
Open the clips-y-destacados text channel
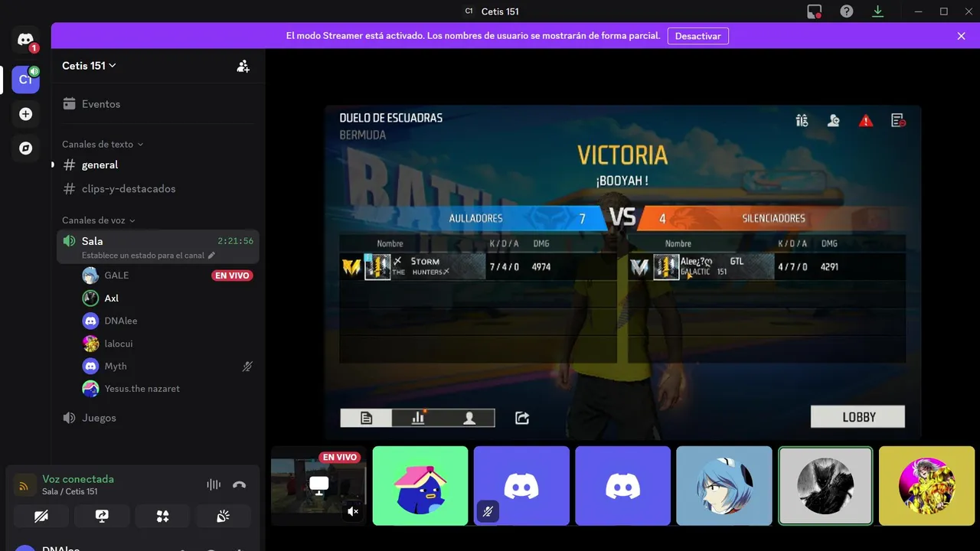point(158,188)
